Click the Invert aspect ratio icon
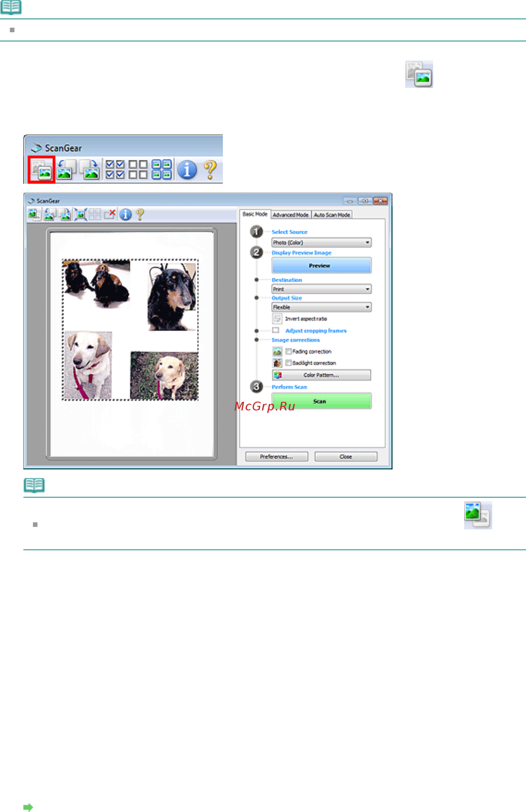 coord(277,319)
